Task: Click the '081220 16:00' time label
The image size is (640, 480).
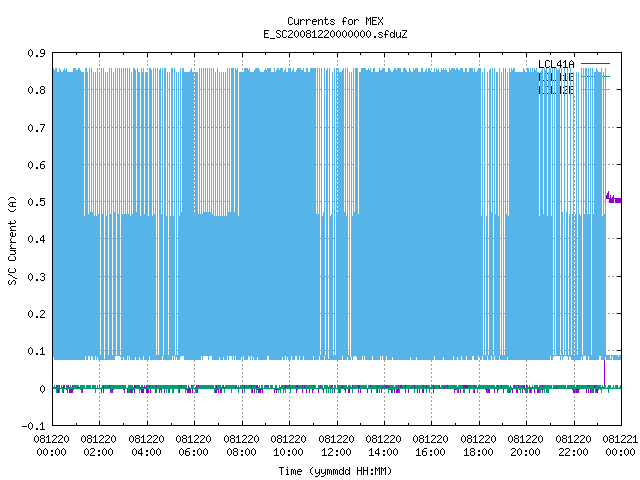Action: pyautogui.click(x=431, y=446)
